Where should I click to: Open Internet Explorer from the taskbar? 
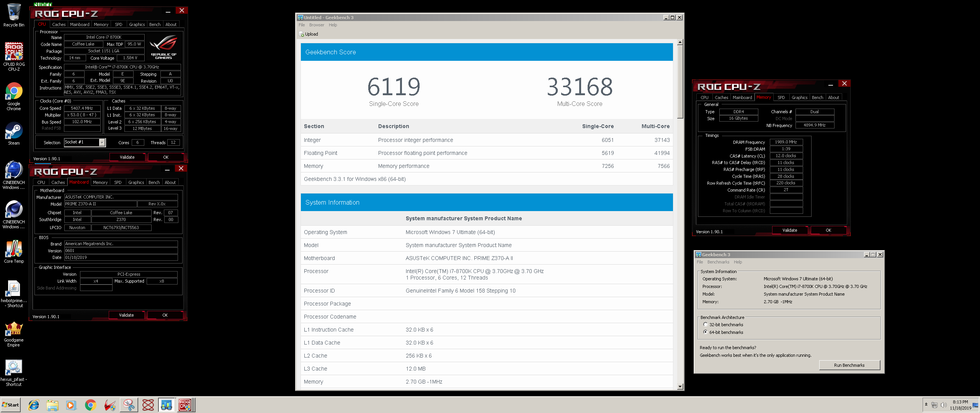point(34,405)
